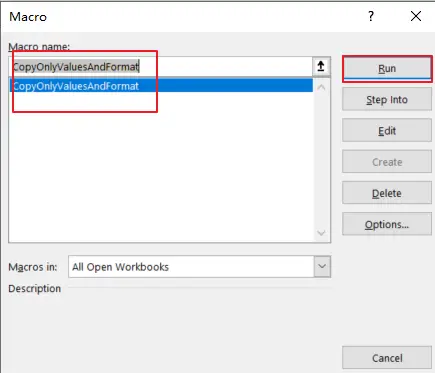Click the list scroll up arrow

tap(321, 88)
